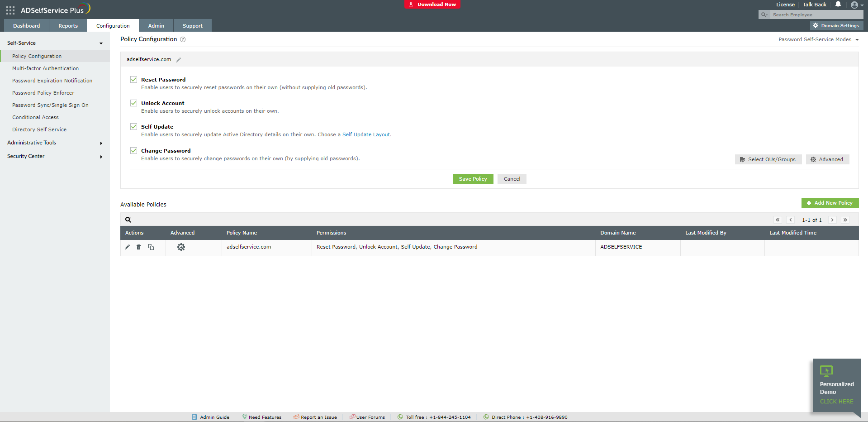Viewport: 868px width, 422px height.
Task: Open Password Self-Service Modes dropdown
Action: [x=818, y=39]
